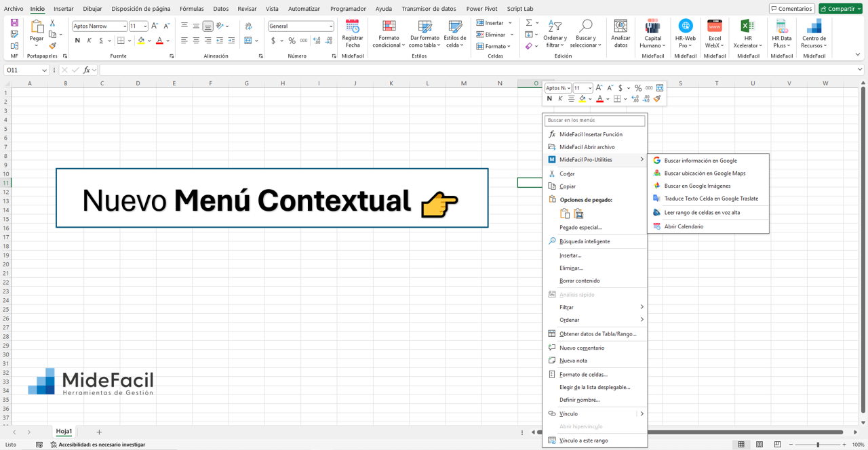Open Registrar Fecha in the MideFacil group
Viewport: 868px width, 450px height.
(x=352, y=34)
